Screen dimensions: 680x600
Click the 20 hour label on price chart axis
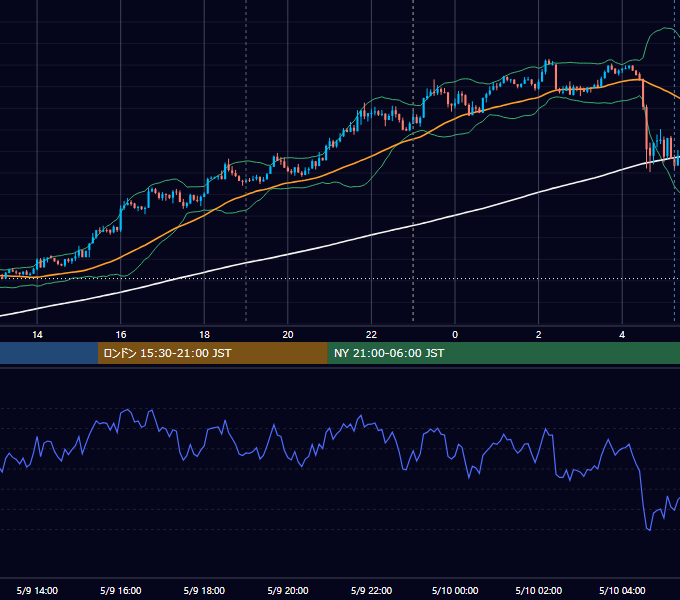[288, 335]
